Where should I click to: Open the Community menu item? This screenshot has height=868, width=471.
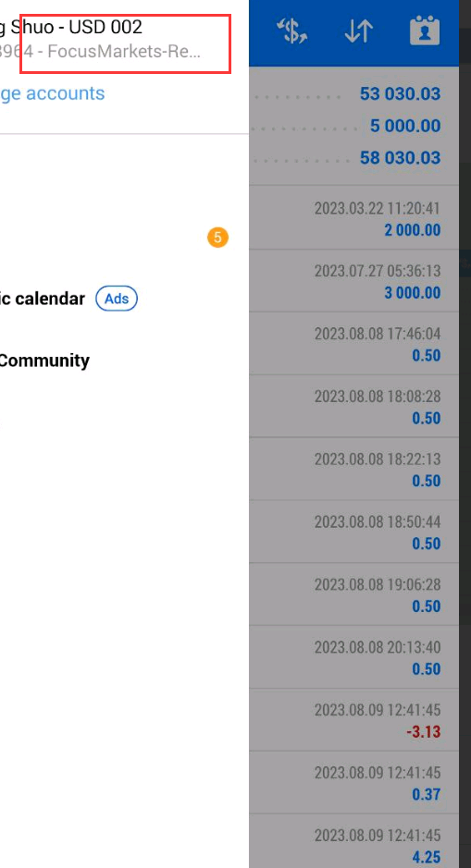(x=44, y=361)
